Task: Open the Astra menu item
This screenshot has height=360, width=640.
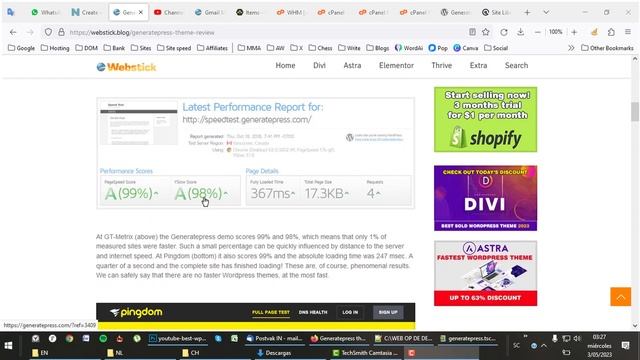Action: coord(352,65)
